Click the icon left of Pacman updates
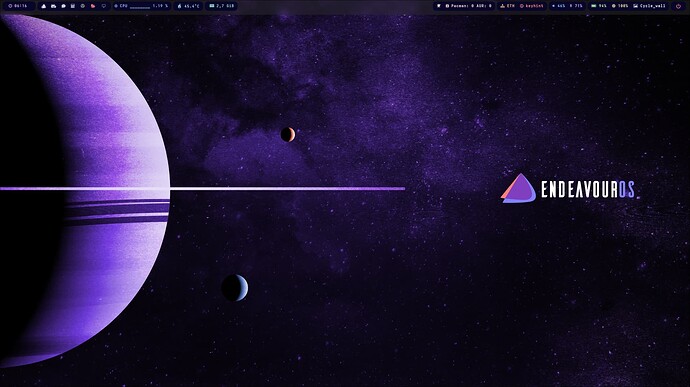 click(439, 6)
